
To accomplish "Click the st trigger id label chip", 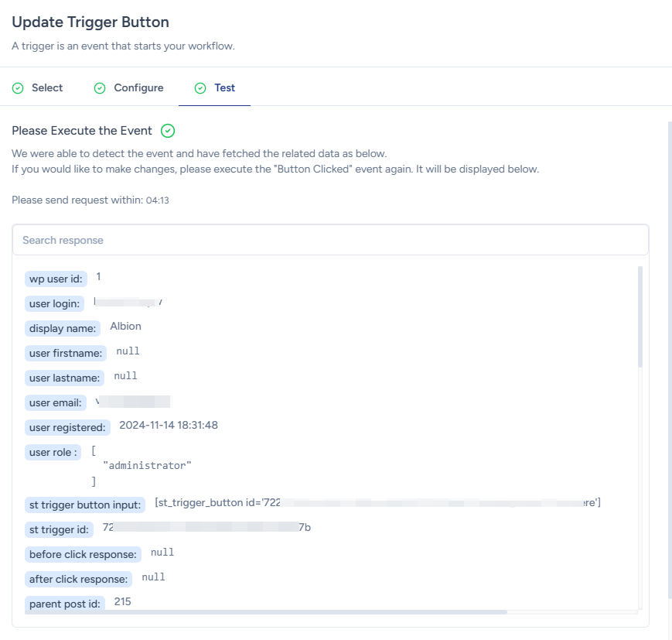I will [x=59, y=529].
